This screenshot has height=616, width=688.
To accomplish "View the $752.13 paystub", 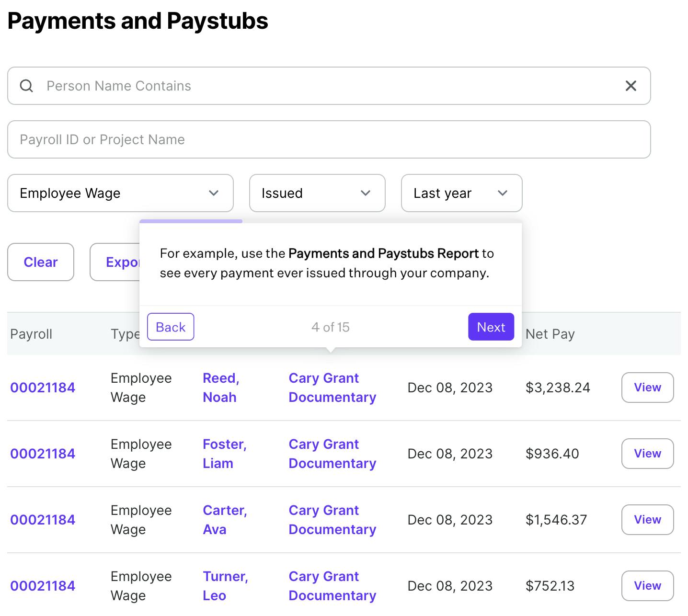I will coord(647,586).
